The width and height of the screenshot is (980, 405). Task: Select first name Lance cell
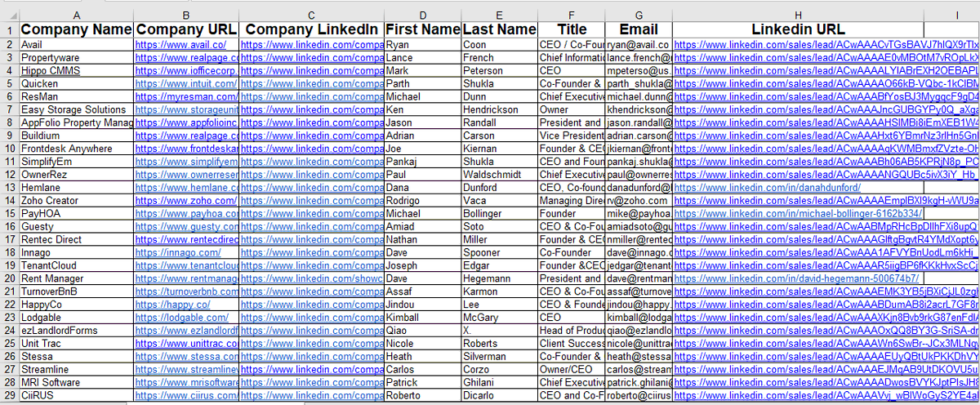tap(422, 58)
